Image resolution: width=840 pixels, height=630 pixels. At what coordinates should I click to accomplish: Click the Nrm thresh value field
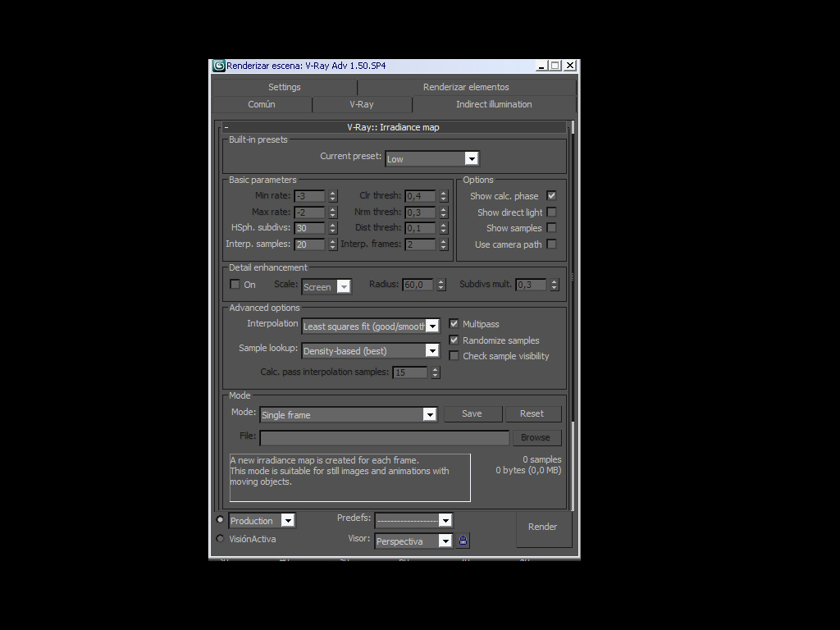[420, 212]
